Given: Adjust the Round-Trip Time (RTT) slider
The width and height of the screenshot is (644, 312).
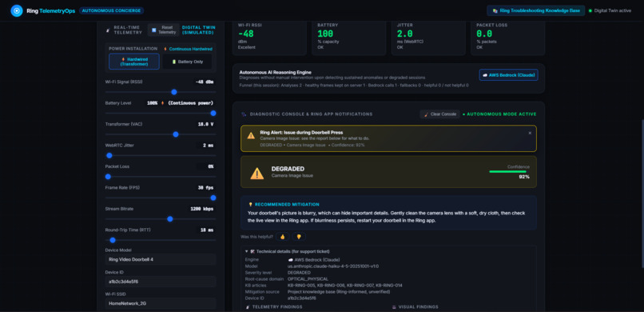Looking at the screenshot, I should (x=161, y=240).
